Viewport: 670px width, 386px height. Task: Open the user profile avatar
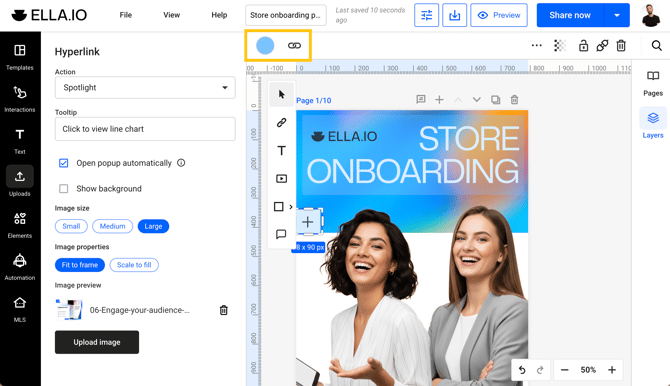coord(651,15)
